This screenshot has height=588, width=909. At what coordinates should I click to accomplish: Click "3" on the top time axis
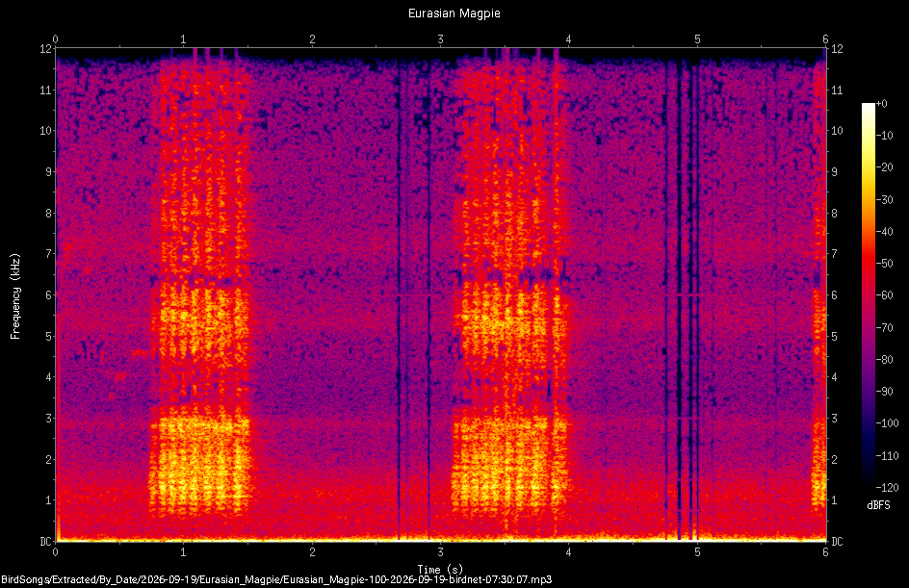pyautogui.click(x=441, y=39)
